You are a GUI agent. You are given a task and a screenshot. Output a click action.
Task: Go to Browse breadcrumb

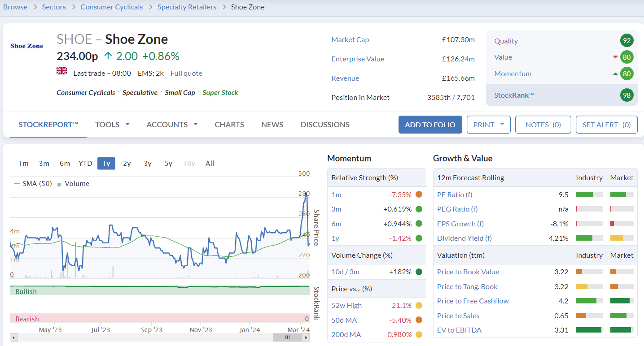click(x=15, y=7)
